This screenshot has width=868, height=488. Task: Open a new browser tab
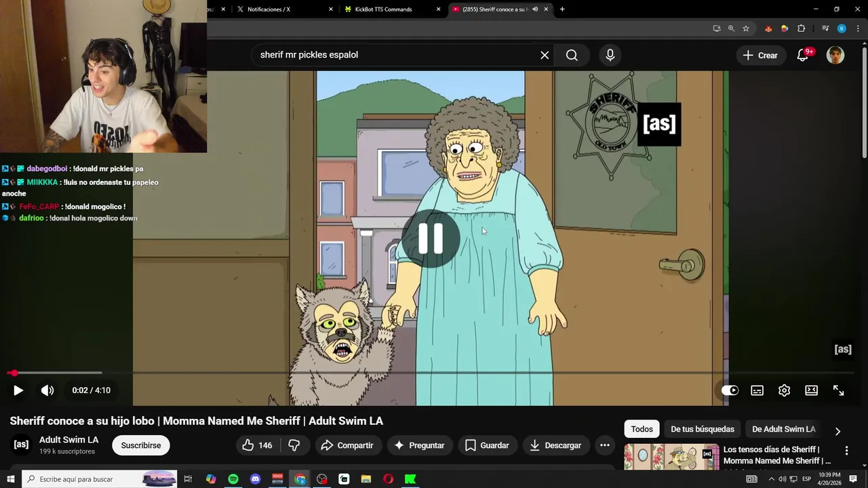point(562,9)
